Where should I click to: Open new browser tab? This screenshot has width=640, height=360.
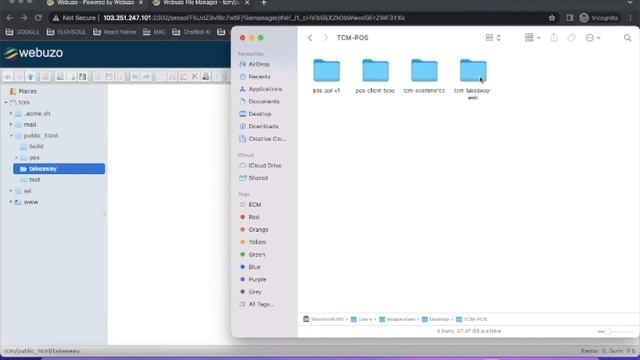pyautogui.click(x=264, y=3)
